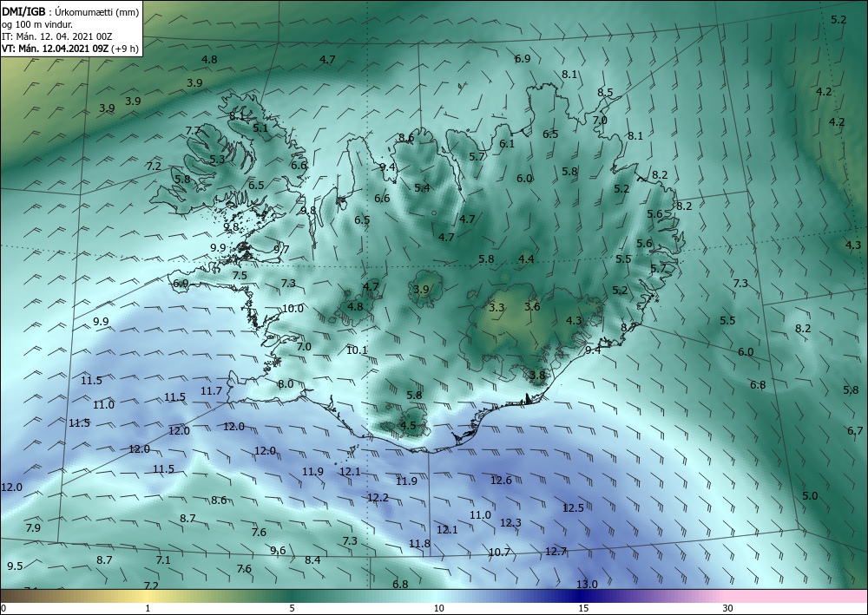Click the color scale label 1

148,609
